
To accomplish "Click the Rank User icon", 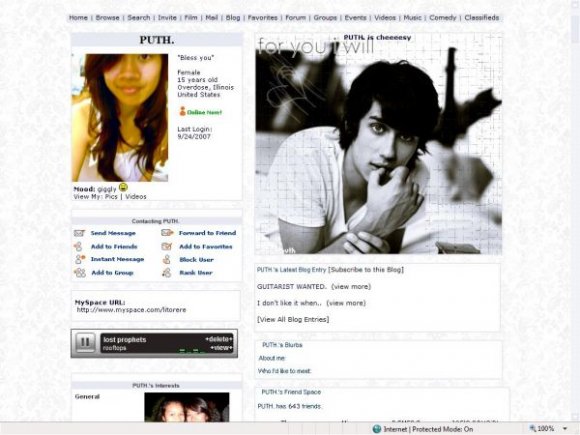I will [x=167, y=273].
